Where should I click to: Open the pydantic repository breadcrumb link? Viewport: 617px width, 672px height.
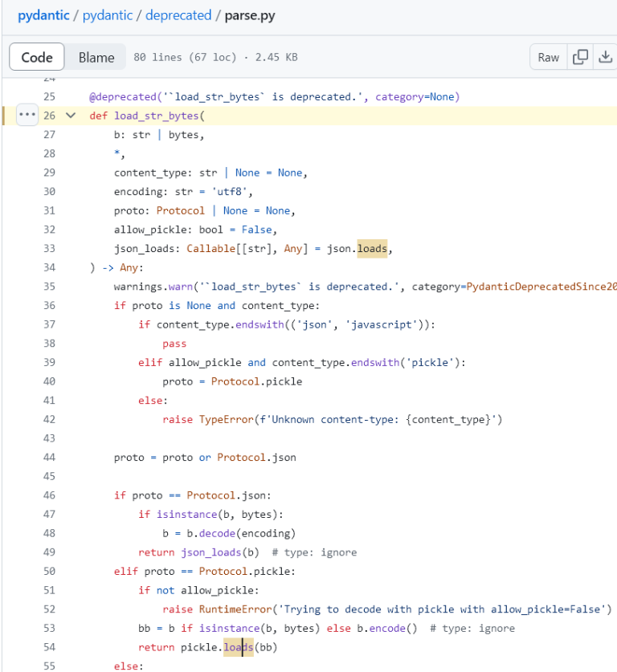coord(43,15)
